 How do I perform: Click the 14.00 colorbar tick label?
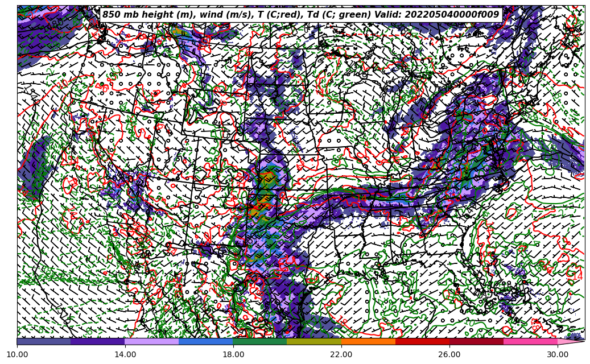(x=125, y=354)
